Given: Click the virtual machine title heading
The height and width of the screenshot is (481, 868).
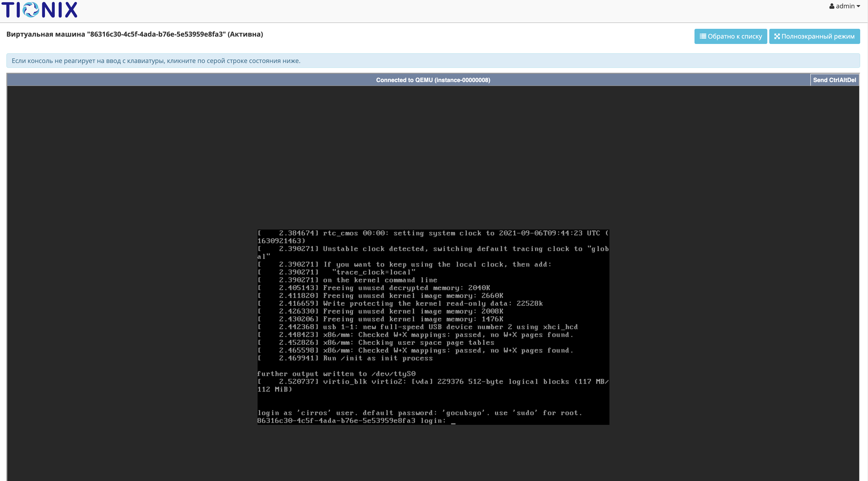Looking at the screenshot, I should (x=135, y=34).
